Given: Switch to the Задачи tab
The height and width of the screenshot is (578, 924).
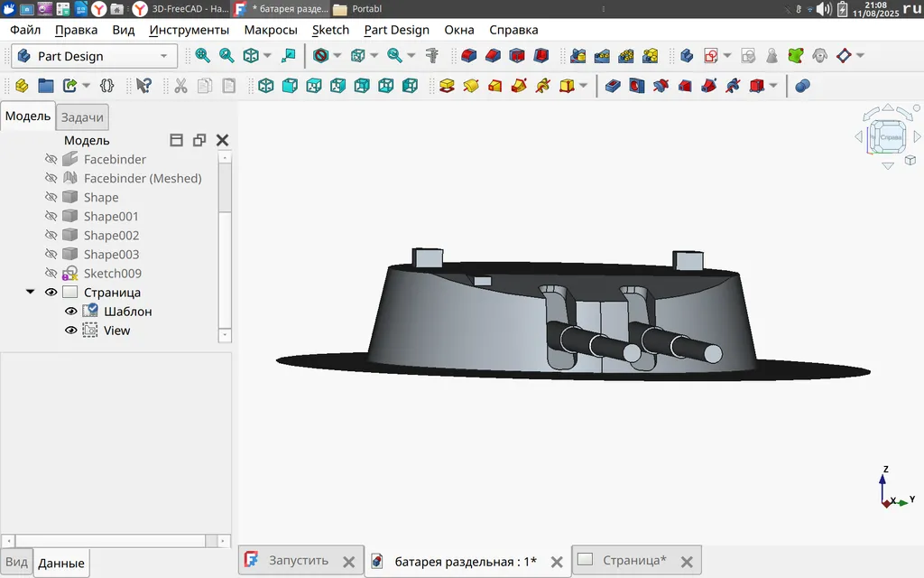Looking at the screenshot, I should 82,117.
